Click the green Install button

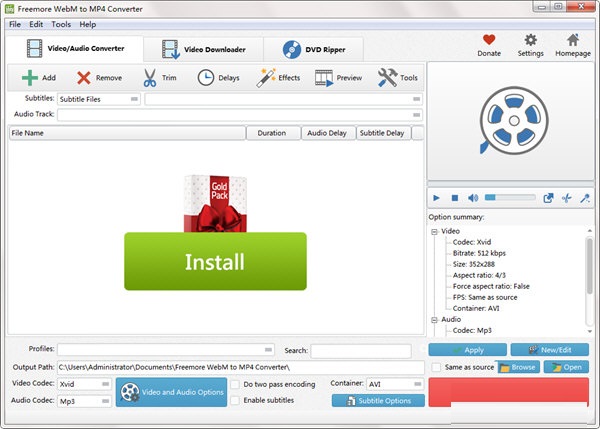coord(215,262)
